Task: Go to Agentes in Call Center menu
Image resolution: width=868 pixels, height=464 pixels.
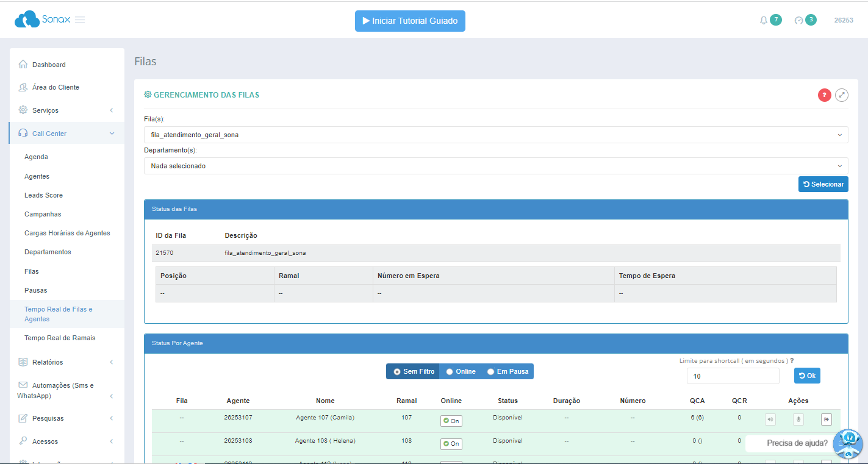Action: [x=37, y=176]
